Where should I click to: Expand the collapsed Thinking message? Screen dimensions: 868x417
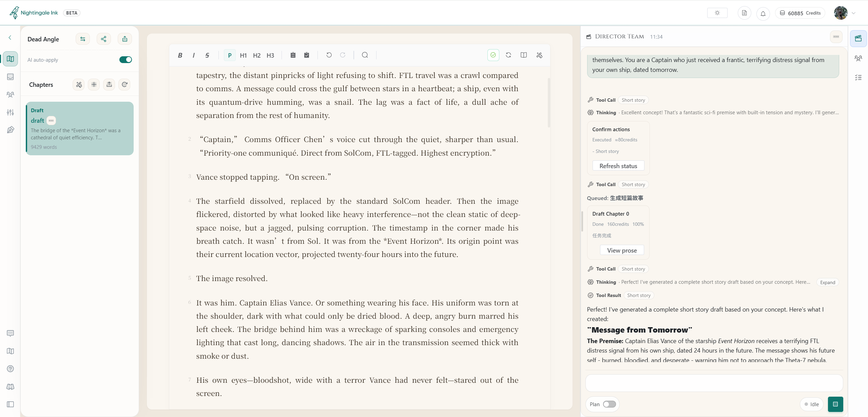827,282
